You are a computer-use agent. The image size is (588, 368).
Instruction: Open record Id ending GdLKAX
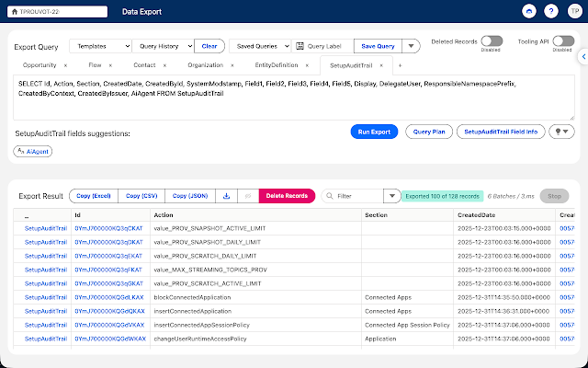tap(109, 297)
